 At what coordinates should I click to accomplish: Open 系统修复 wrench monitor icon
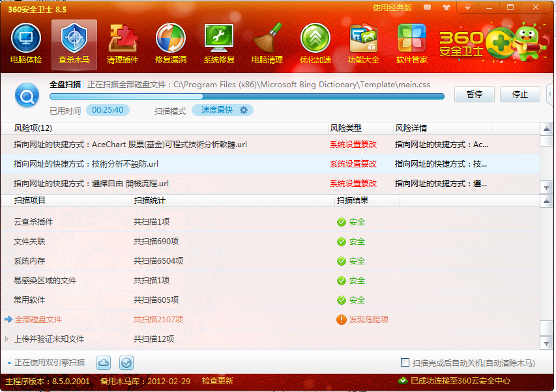[x=219, y=44]
